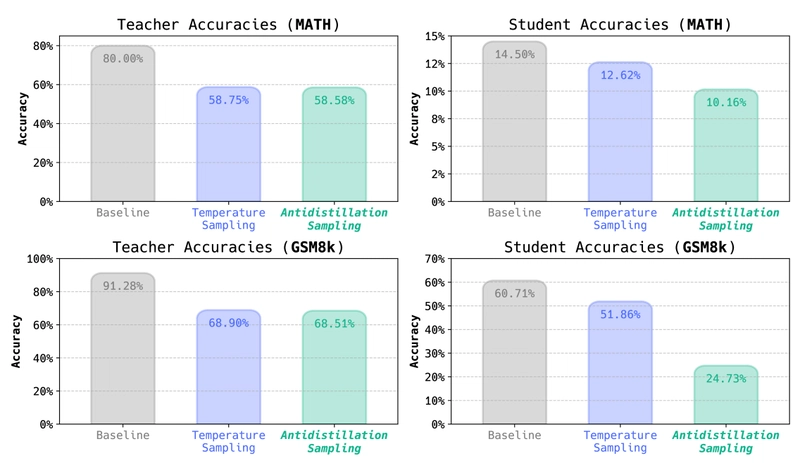Click the Student Accuracies (MATH) chart title
800x463 pixels.
(620, 25)
